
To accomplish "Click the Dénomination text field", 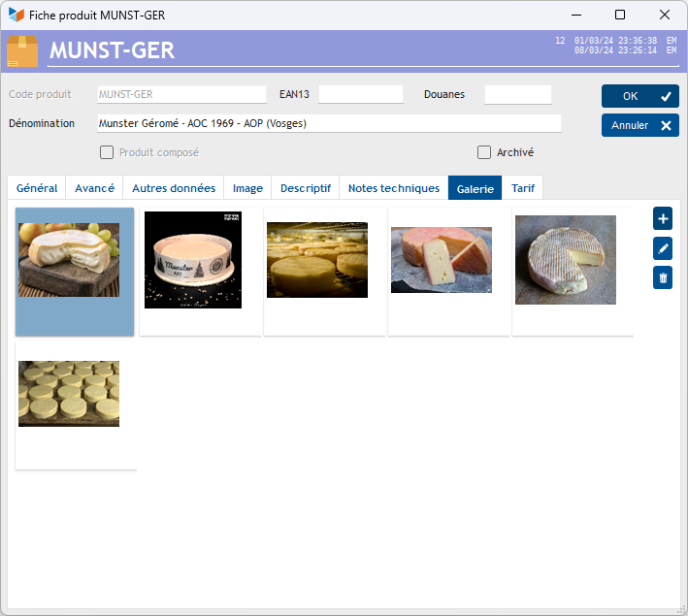I will (x=329, y=123).
